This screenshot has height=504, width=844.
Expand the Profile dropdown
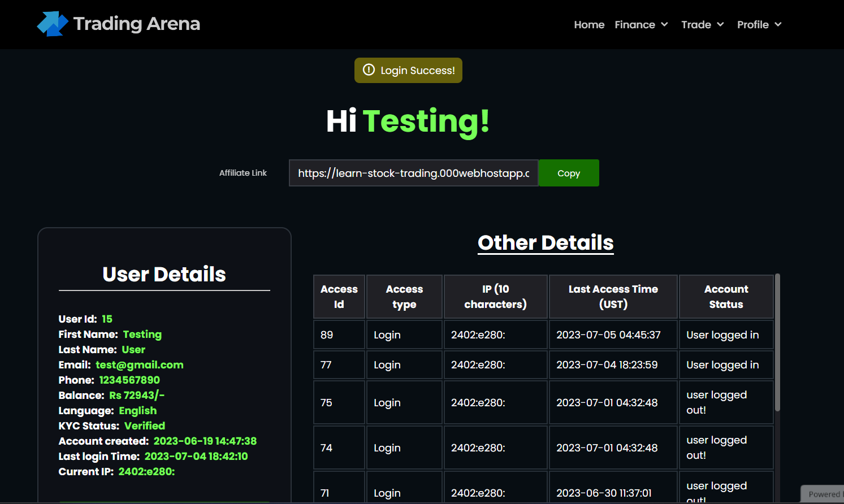759,24
